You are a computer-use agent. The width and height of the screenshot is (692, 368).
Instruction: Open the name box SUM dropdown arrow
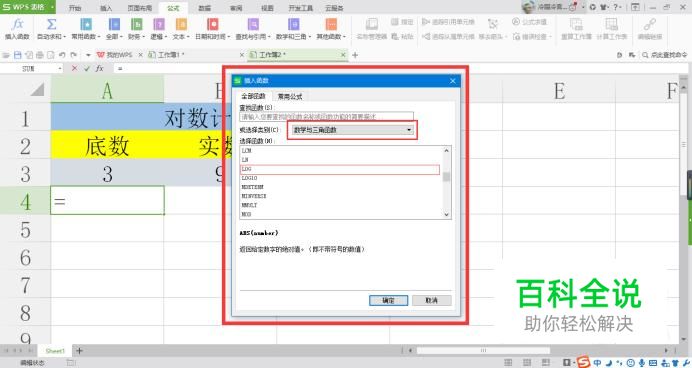60,68
